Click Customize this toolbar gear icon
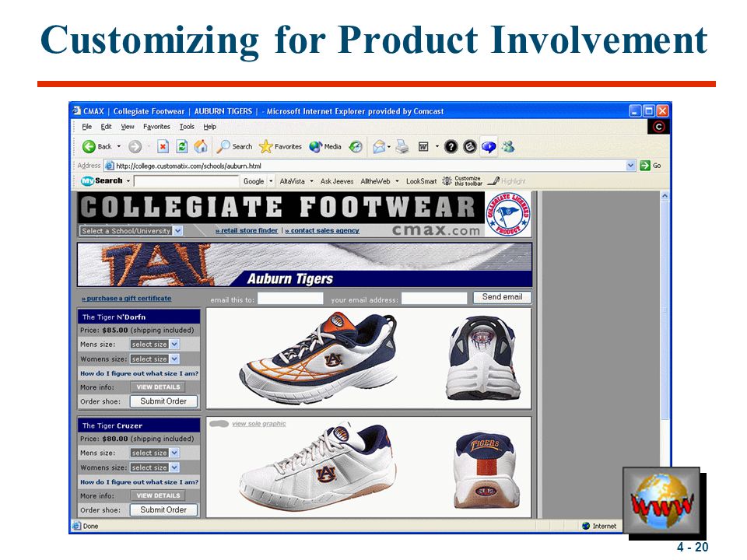The width and height of the screenshot is (747, 560). [x=447, y=181]
